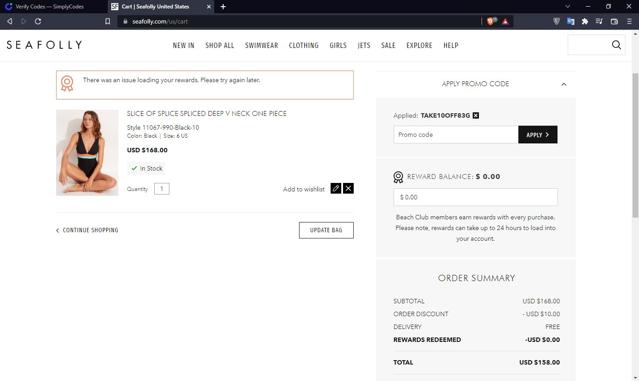Open the SHOP ALL menu
The image size is (639, 381).
pyautogui.click(x=220, y=45)
